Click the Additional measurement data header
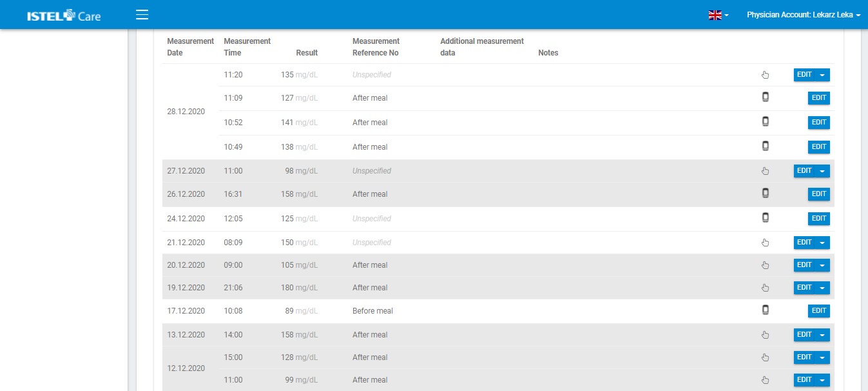The width and height of the screenshot is (868, 391). tap(482, 47)
